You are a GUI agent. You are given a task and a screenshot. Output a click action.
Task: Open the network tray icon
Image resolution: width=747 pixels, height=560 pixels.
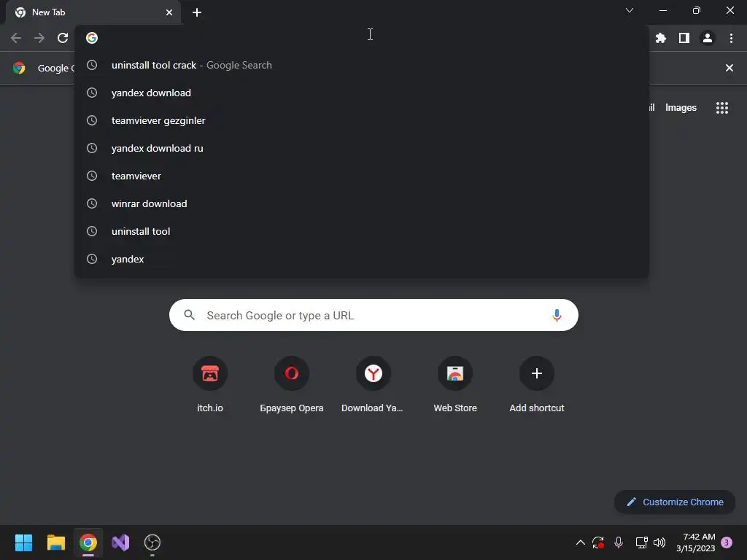tap(641, 542)
